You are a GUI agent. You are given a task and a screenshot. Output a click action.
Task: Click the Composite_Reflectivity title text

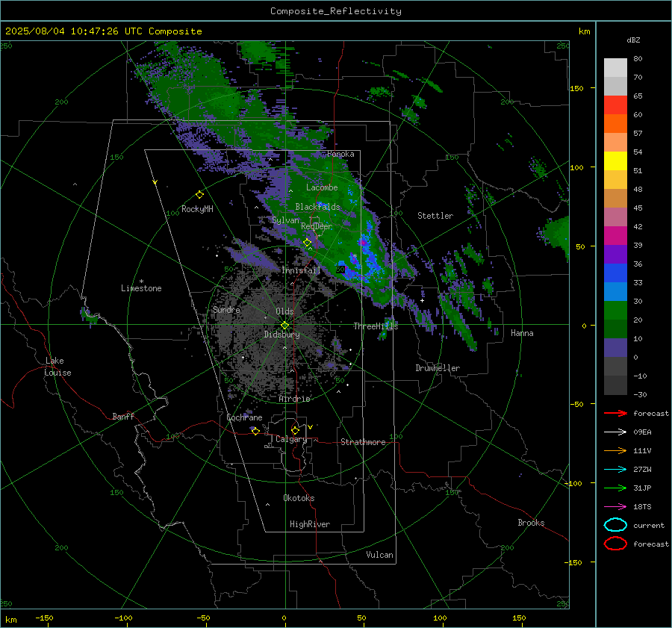pos(335,11)
